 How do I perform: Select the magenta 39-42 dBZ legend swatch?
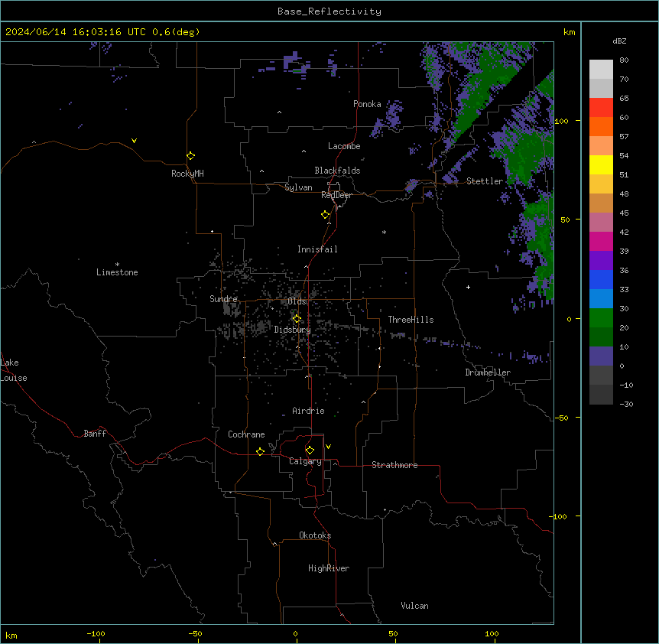point(601,241)
